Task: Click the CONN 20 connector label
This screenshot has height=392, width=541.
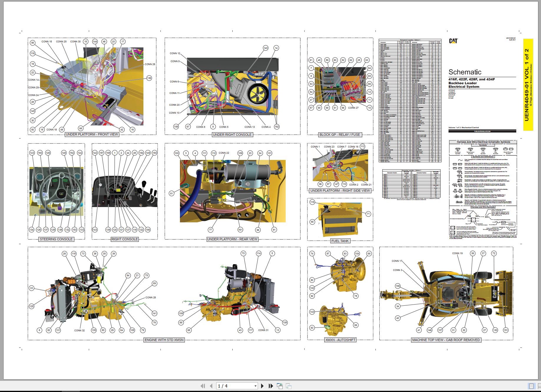Action: click(x=174, y=105)
